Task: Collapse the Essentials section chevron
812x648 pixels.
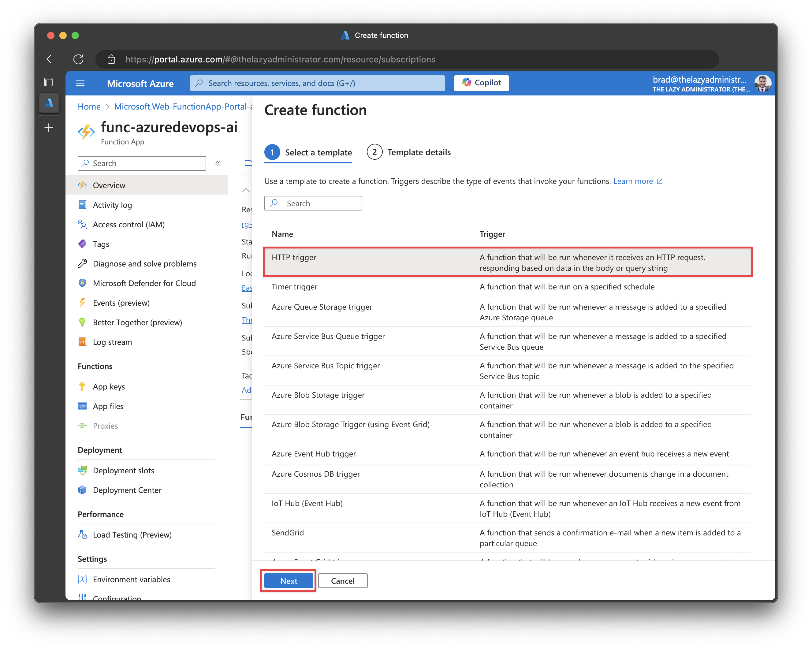Action: [x=246, y=190]
